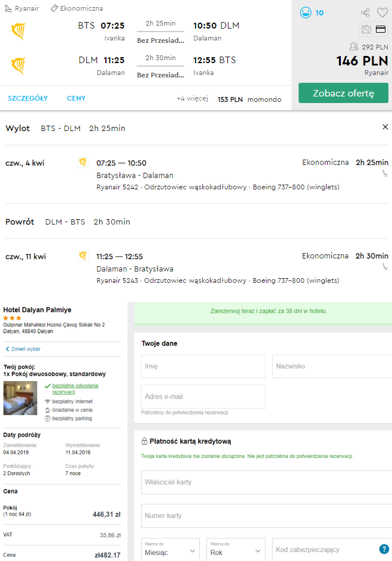
Task: Click the 292 PLN total price
Action: pyautogui.click(x=375, y=47)
